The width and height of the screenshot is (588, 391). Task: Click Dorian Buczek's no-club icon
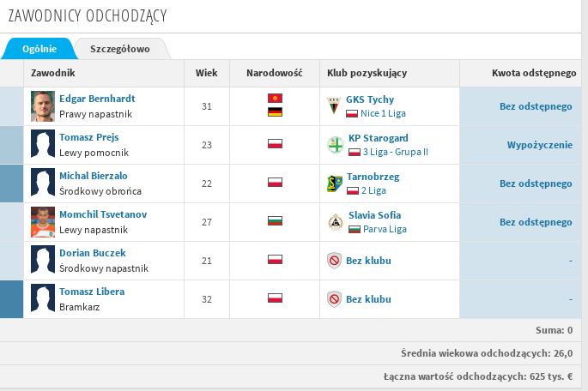(335, 261)
